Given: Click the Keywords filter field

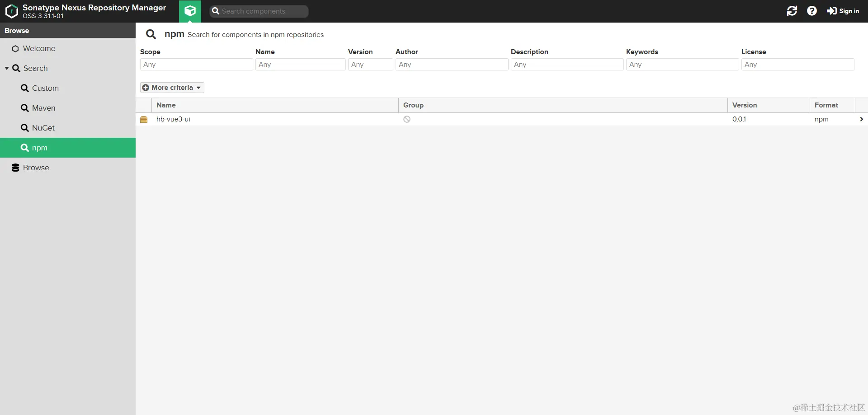Looking at the screenshot, I should [683, 65].
